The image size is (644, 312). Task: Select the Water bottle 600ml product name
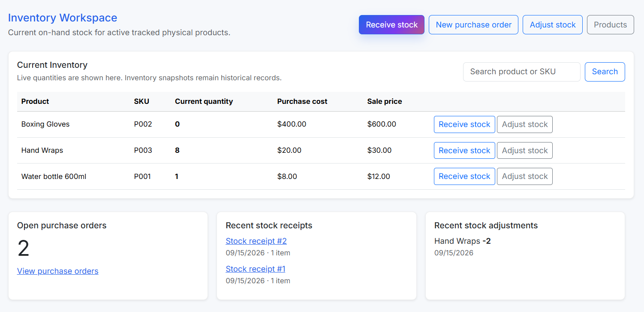(54, 176)
